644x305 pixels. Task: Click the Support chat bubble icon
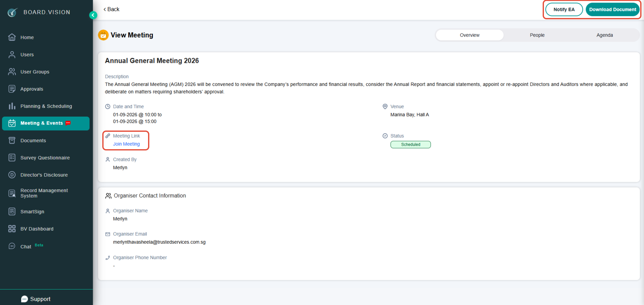(x=24, y=299)
